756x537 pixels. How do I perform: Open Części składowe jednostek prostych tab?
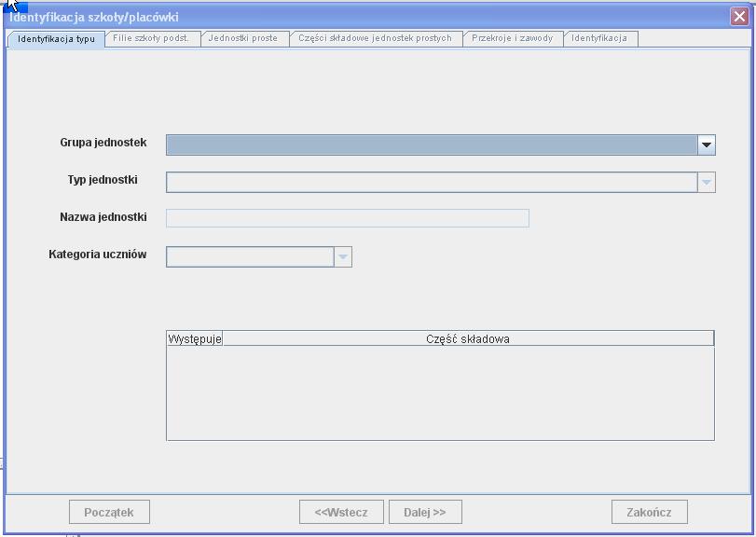pyautogui.click(x=375, y=38)
